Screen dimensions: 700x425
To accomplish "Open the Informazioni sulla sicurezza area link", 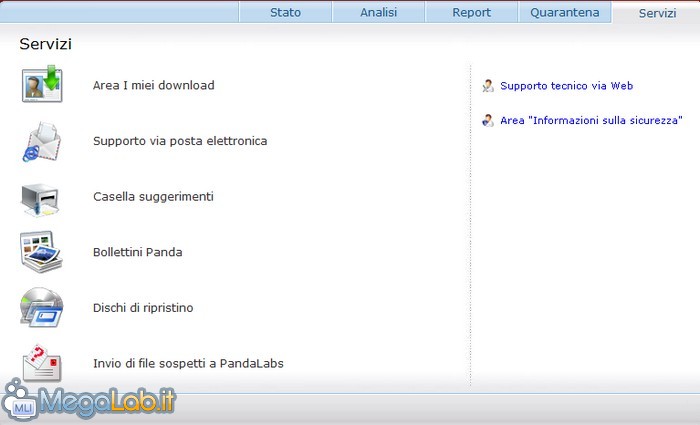I will 591,120.
